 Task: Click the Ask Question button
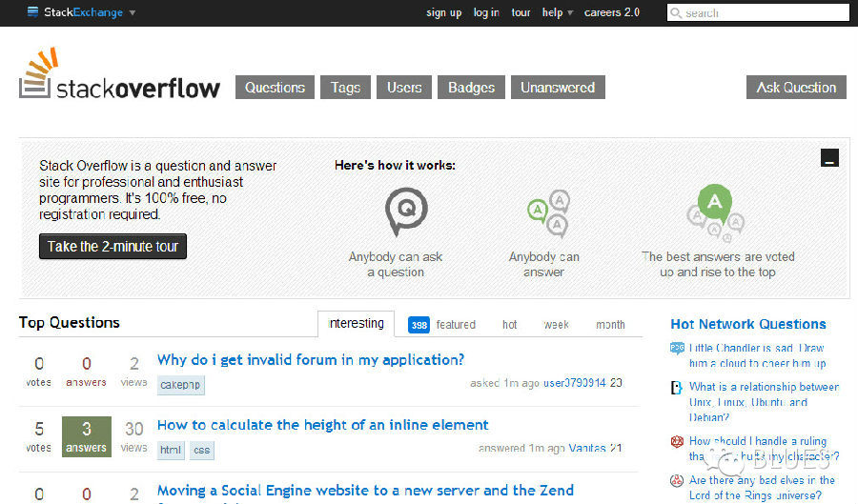point(796,88)
